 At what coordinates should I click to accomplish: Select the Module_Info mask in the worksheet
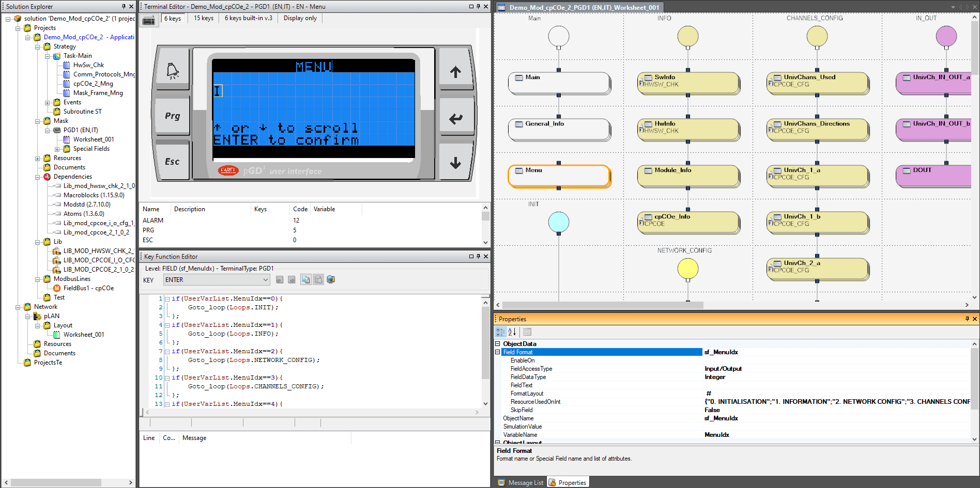pos(687,176)
